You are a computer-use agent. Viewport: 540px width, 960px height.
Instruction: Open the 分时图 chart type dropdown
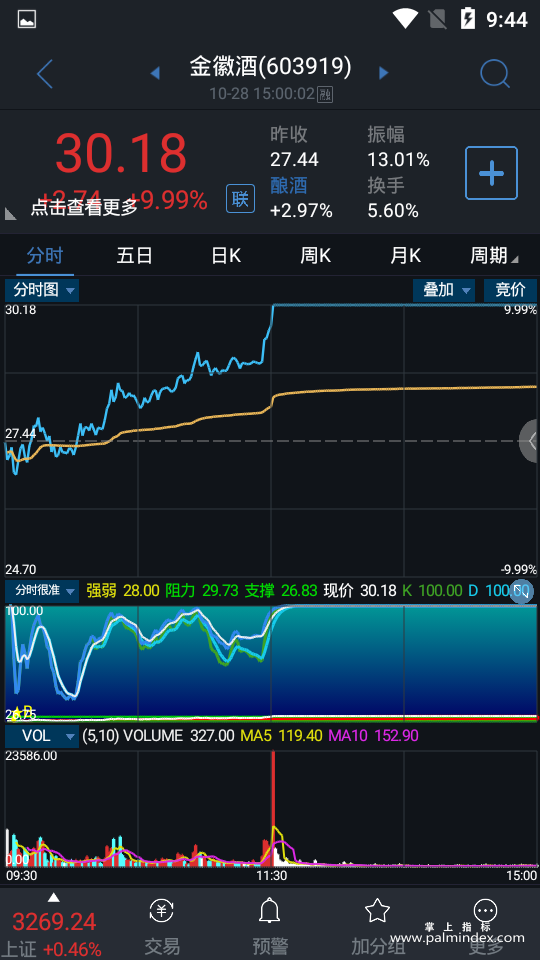(x=42, y=290)
